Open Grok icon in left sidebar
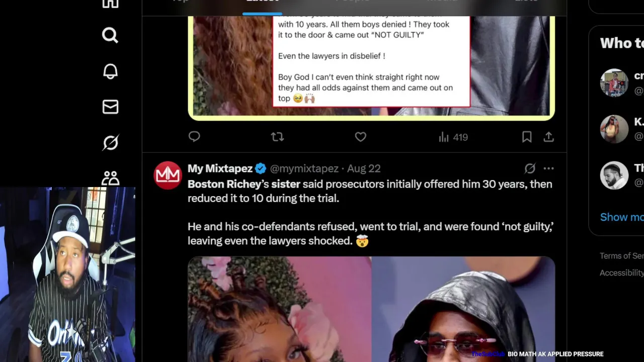Screen dimensions: 644x362 [110, 143]
